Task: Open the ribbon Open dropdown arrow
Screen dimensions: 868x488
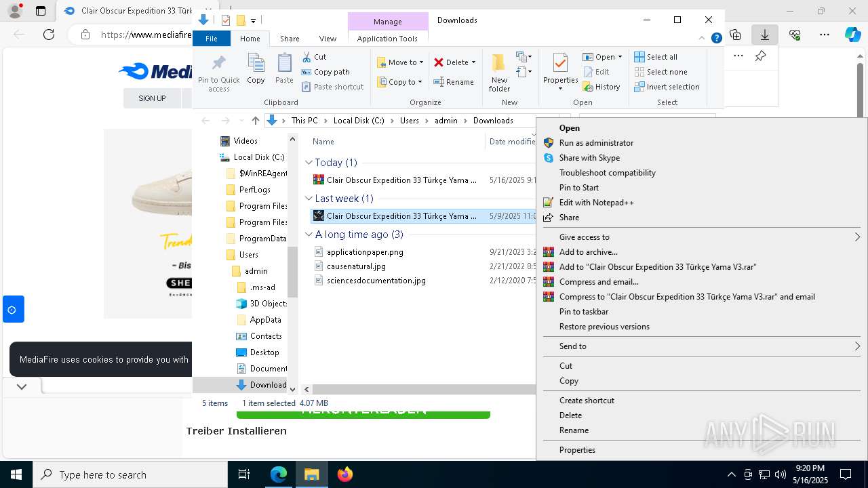Action: [620, 57]
